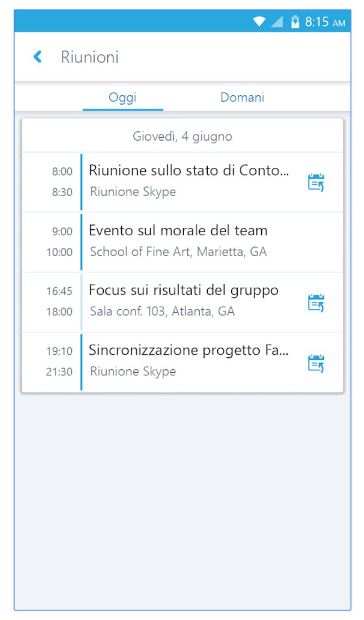Tap join icon for Riunione sullo stato meeting
This screenshot has height=620, width=364.
316,182
